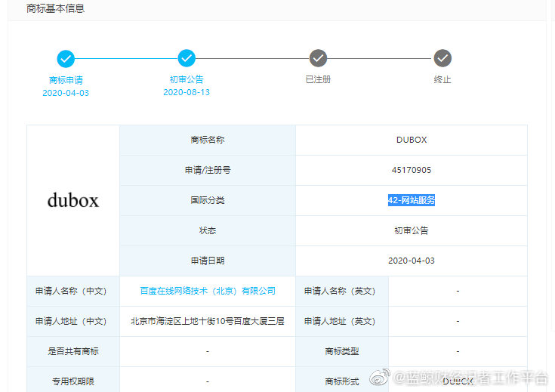
Task: Click the 2020-04-03 date under 商标申请
Action: [66, 93]
